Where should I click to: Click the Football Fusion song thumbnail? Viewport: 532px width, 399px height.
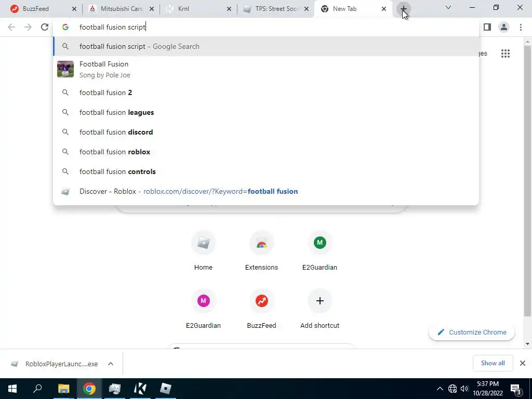pyautogui.click(x=65, y=69)
